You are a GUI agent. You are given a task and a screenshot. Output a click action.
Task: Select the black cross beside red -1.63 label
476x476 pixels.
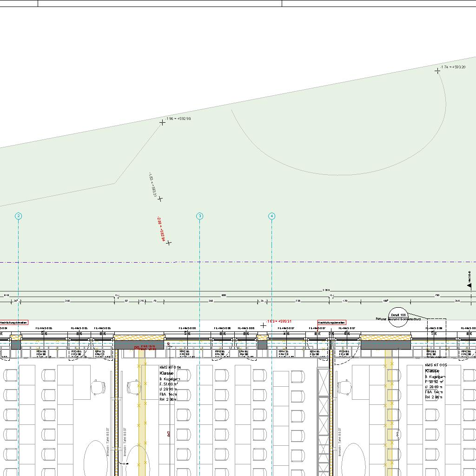coord(264,325)
